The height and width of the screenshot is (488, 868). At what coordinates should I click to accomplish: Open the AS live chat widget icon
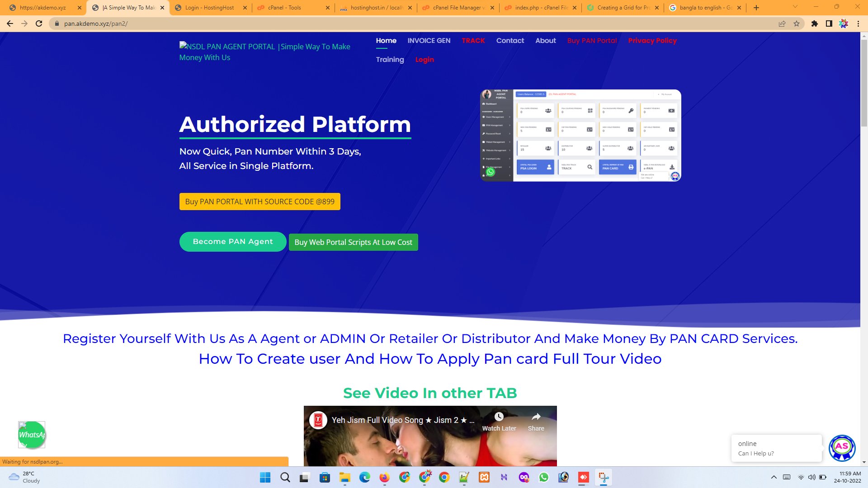842,448
